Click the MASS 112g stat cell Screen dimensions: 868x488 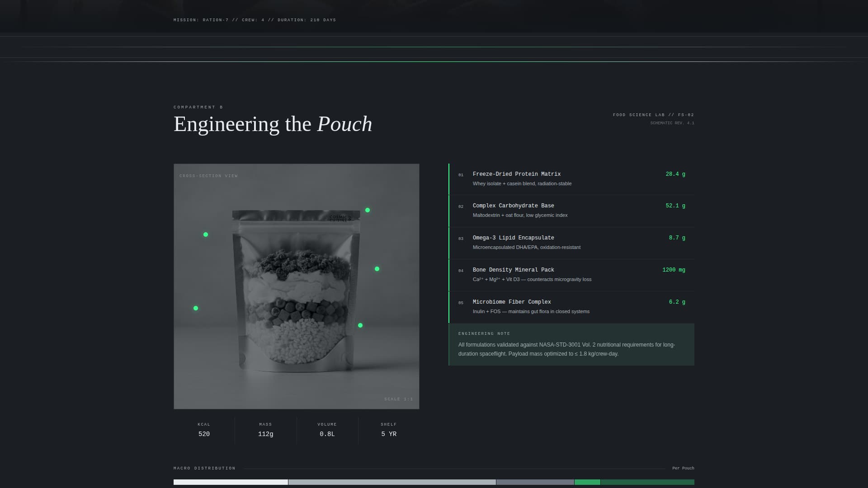coord(265,430)
